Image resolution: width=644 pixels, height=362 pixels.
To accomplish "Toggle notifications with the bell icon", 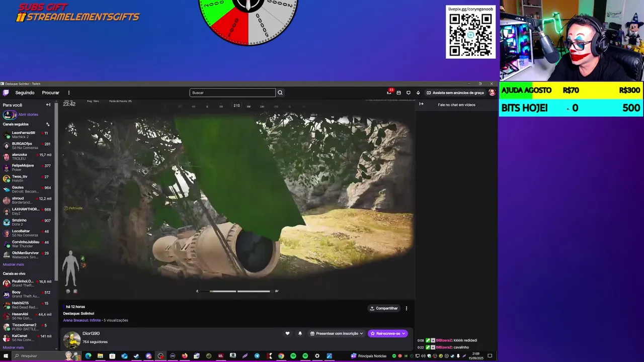I will pos(300,333).
